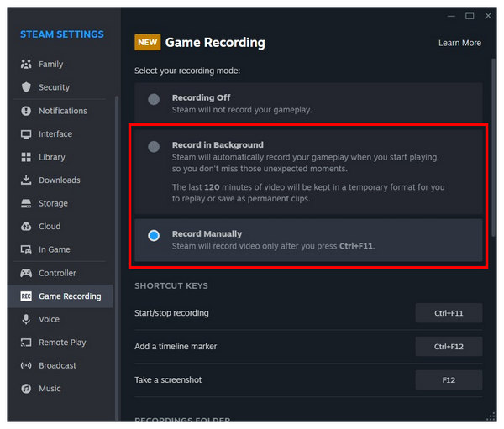Click the Storage drive icon
The height and width of the screenshot is (429, 504).
(x=26, y=203)
